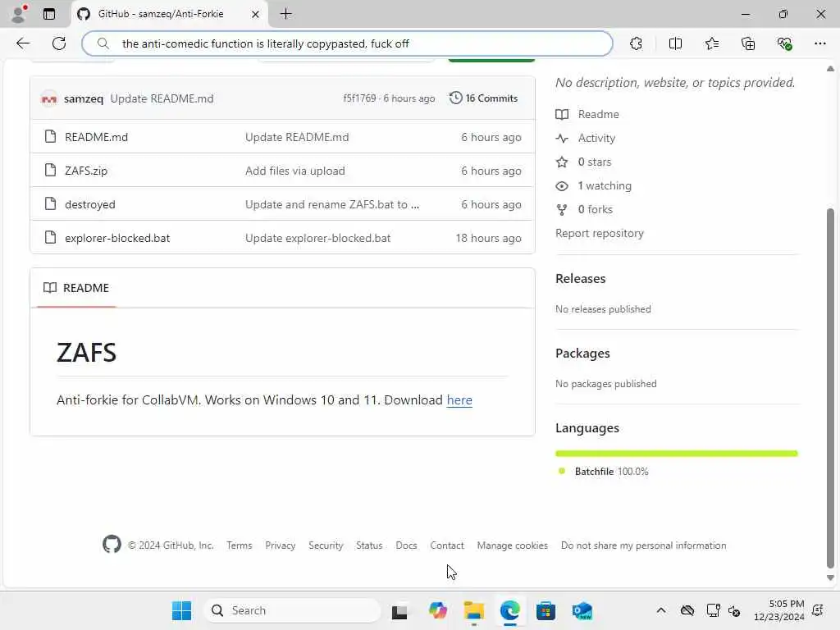The width and height of the screenshot is (840, 630).
Task: Open the README.md file
Action: pos(97,137)
